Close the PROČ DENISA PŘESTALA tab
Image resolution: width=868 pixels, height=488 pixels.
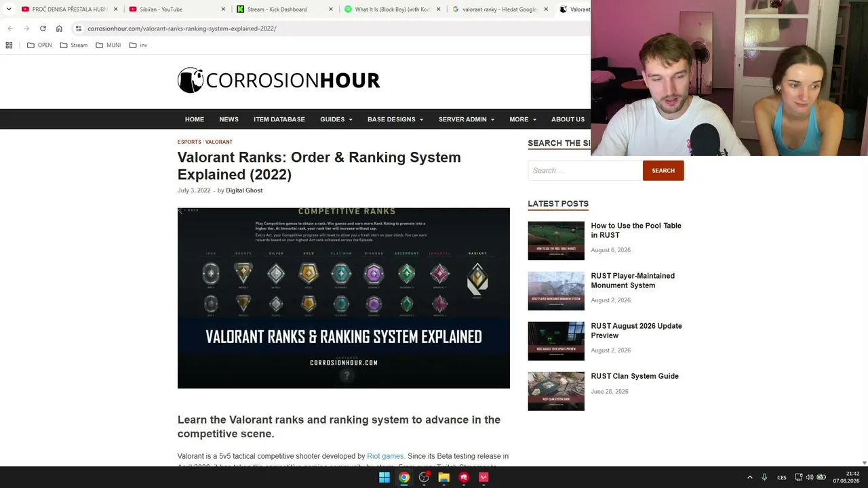point(116,9)
